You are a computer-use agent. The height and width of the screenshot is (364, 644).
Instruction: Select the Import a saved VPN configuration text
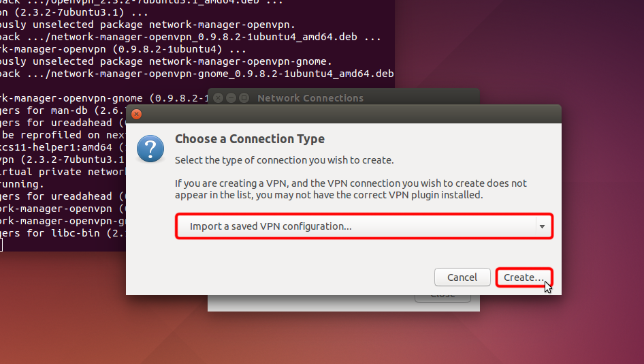(270, 226)
